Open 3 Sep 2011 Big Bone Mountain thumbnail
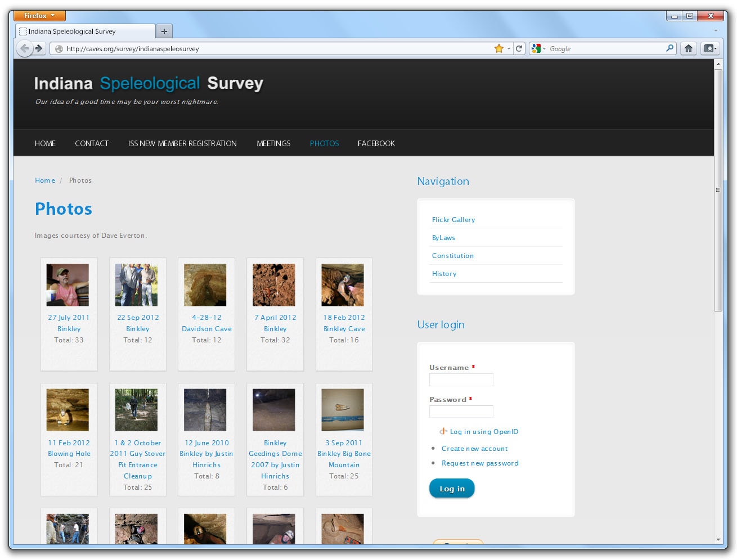 pos(343,410)
